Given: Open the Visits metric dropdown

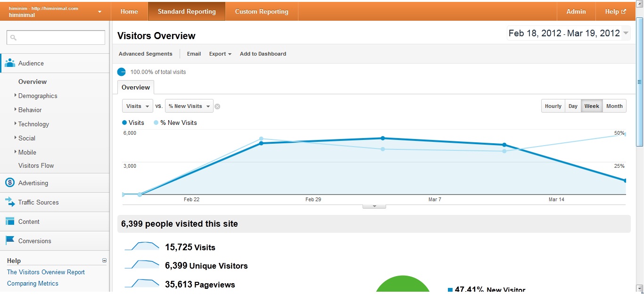Looking at the screenshot, I should [138, 106].
